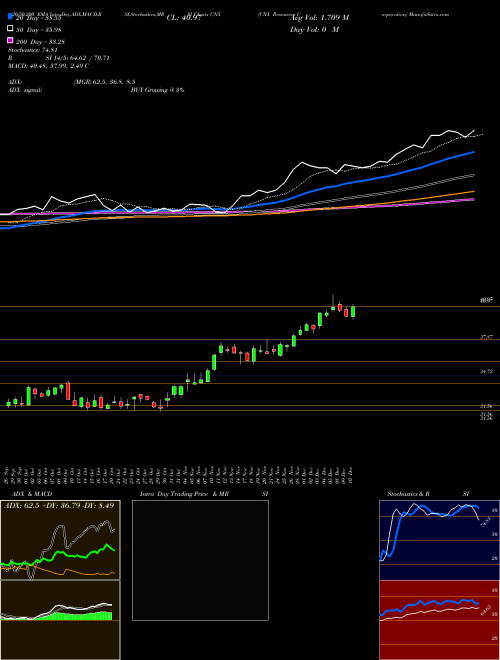The width and height of the screenshot is (500, 660).
Task: Open the empty Intra Day Trading Price panel
Action: pos(200,560)
